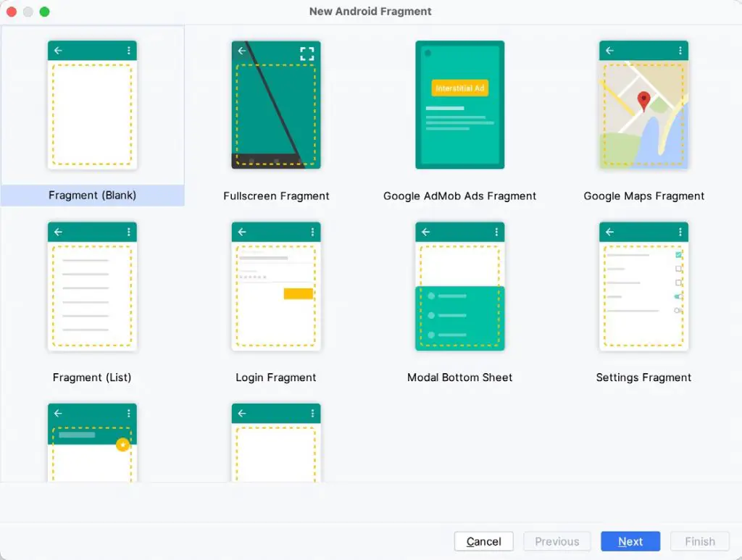The height and width of the screenshot is (560, 742).
Task: Pick the Settings Fragment template
Action: coord(643,287)
